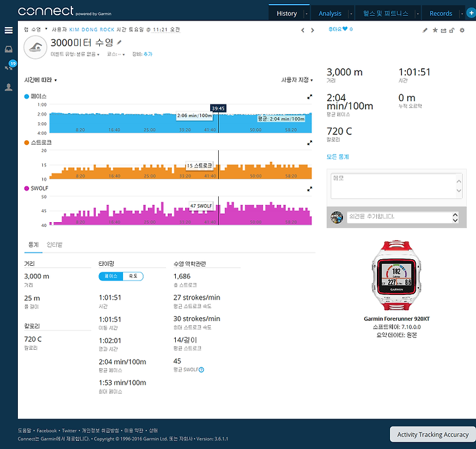Click the Activity Tracking Accuracy button

[x=433, y=434]
